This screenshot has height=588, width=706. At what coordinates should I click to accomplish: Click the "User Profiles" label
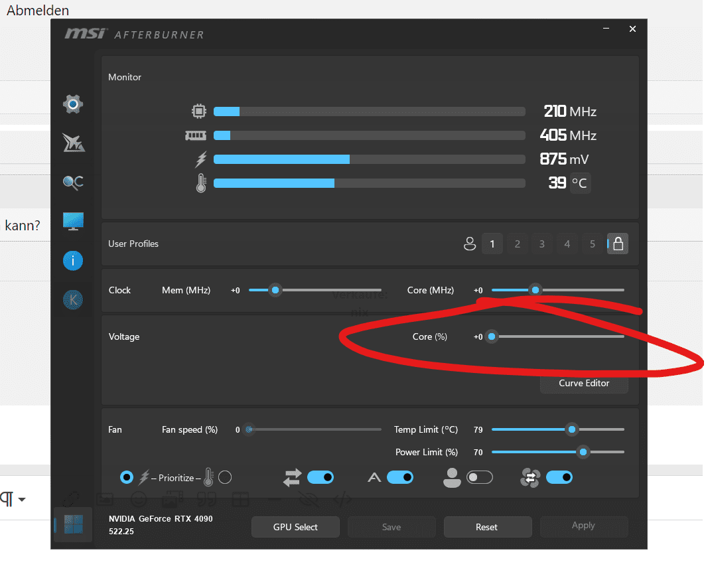coord(133,244)
